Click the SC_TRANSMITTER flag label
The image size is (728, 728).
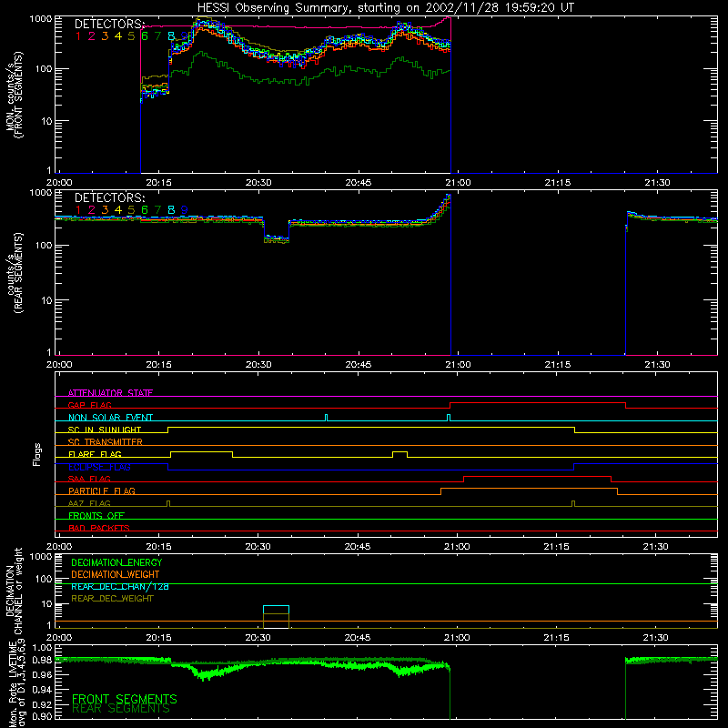pyautogui.click(x=106, y=442)
